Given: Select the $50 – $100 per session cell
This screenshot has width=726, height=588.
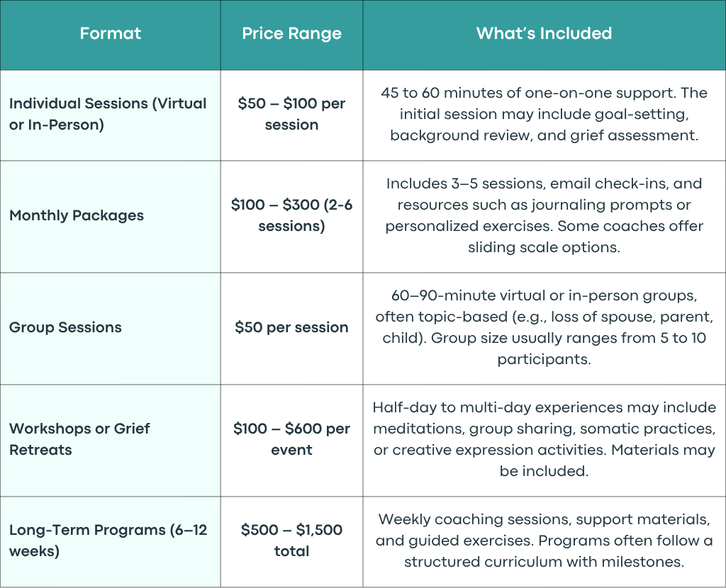Looking at the screenshot, I should pos(291,114).
